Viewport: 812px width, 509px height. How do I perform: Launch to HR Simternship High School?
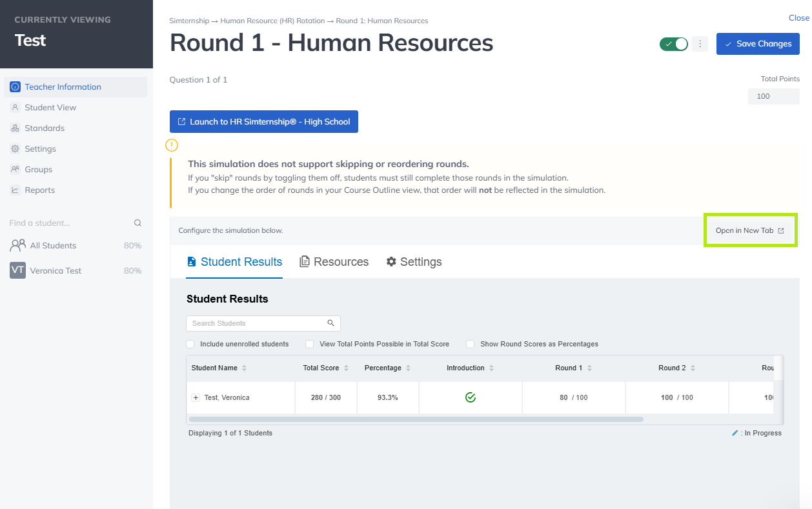click(263, 122)
